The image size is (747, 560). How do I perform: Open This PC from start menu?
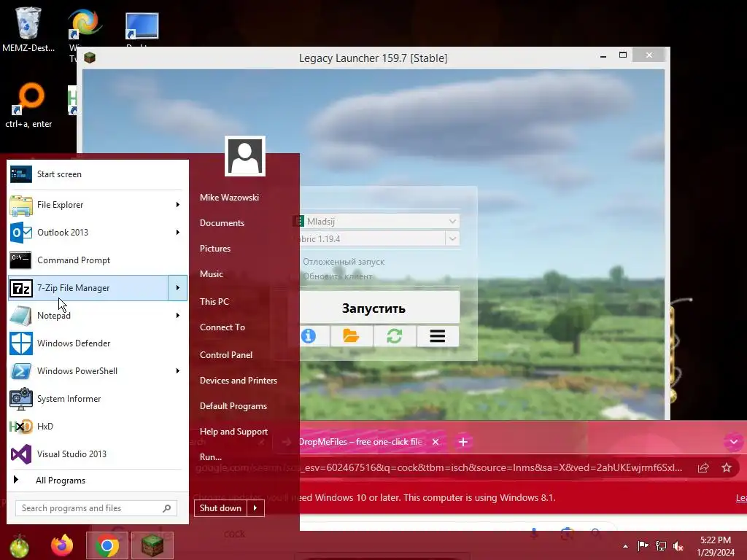214,301
